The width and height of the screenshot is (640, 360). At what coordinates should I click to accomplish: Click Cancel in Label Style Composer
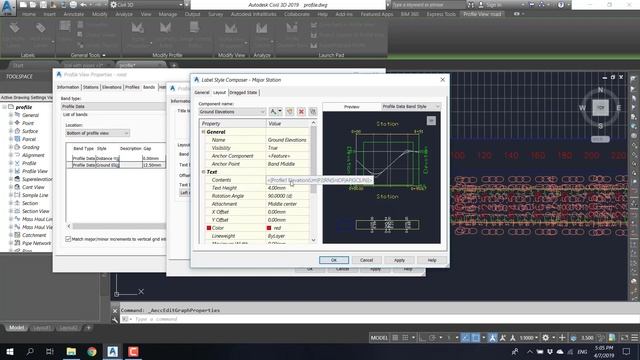tap(367, 260)
